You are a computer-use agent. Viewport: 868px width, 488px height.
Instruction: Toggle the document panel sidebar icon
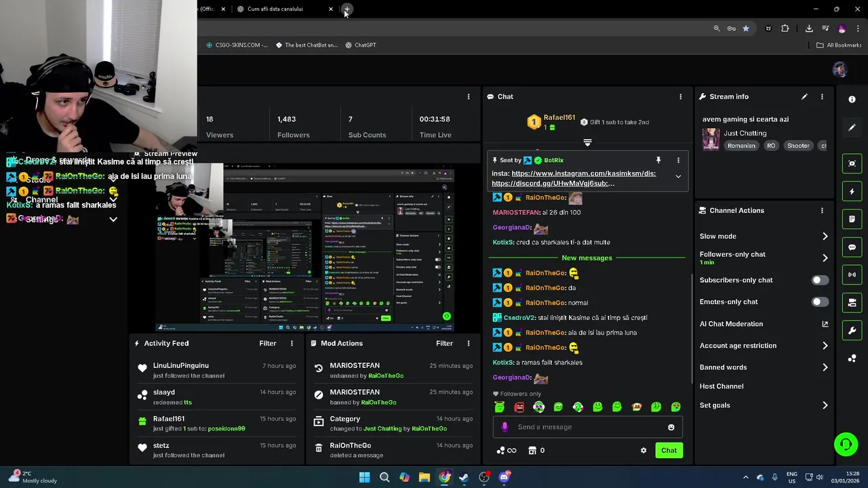[852, 219]
